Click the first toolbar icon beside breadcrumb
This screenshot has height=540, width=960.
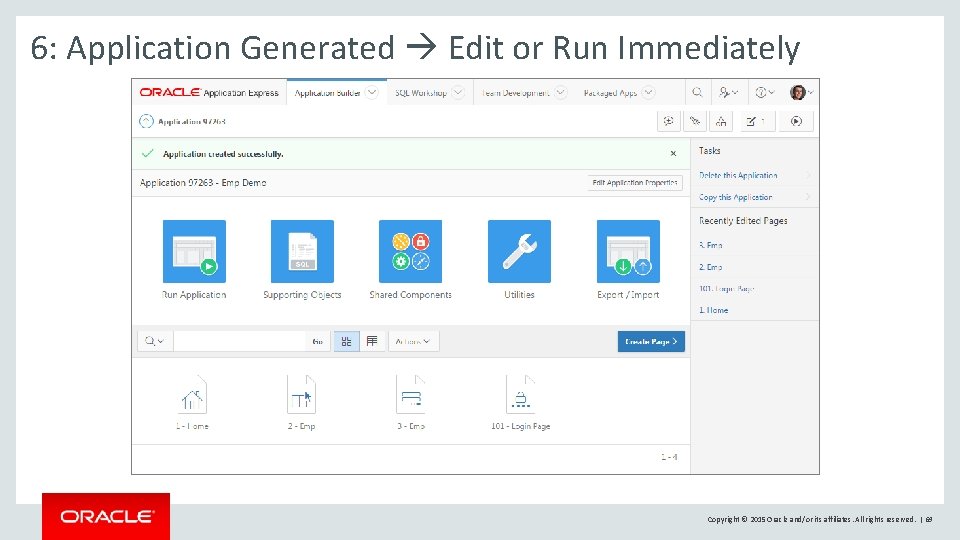coord(669,121)
